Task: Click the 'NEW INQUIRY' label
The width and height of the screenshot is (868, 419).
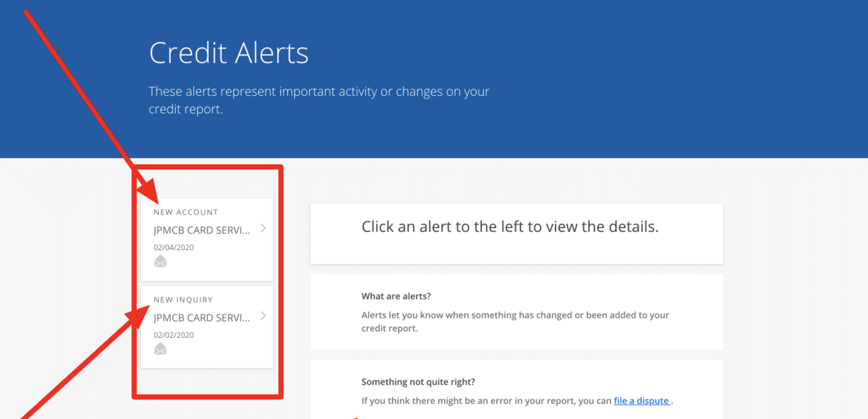Action: (x=183, y=300)
